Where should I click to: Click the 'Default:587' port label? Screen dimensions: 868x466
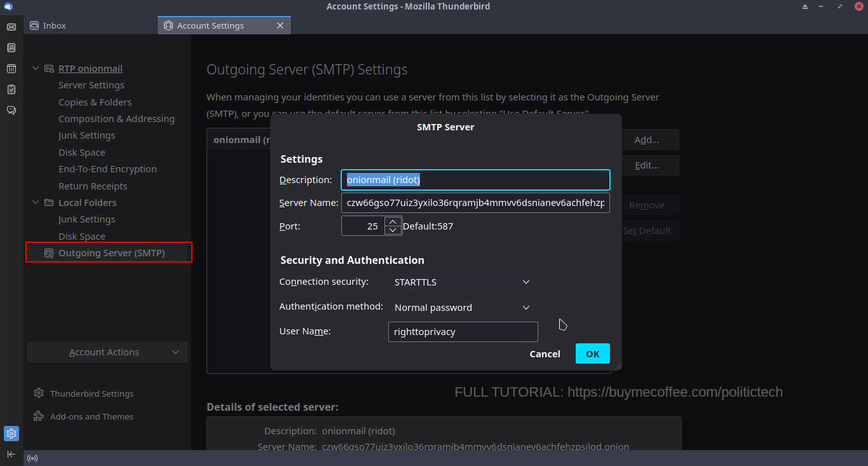point(428,226)
